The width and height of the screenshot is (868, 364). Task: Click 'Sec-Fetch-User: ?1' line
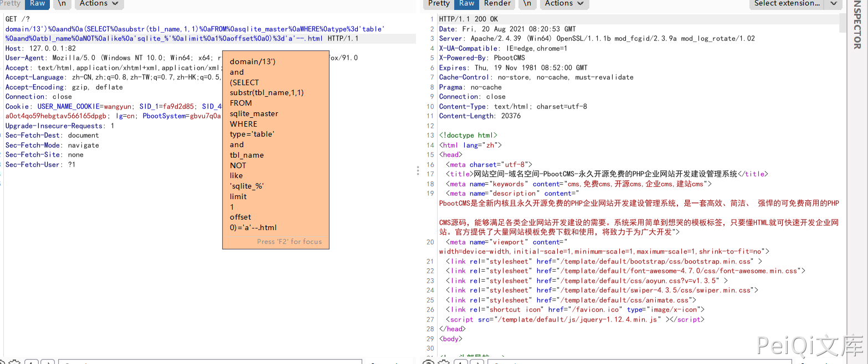tap(40, 164)
